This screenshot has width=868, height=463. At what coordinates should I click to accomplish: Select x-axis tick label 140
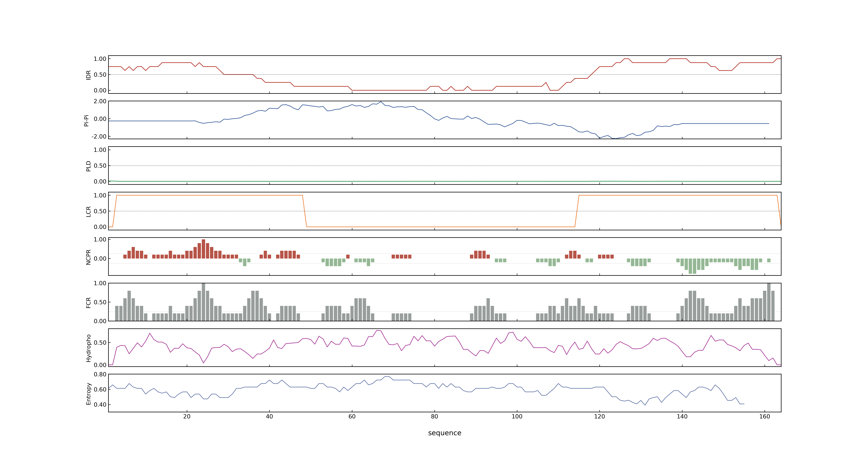click(682, 416)
